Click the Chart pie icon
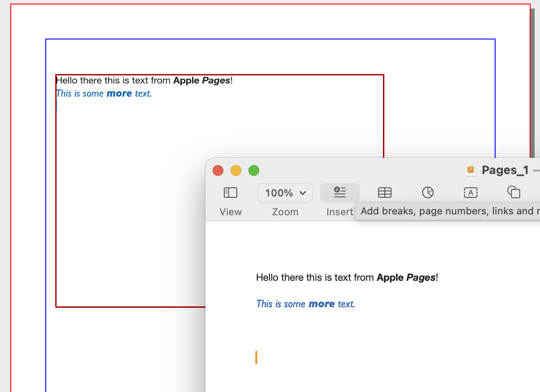This screenshot has height=392, width=540. pyautogui.click(x=427, y=193)
